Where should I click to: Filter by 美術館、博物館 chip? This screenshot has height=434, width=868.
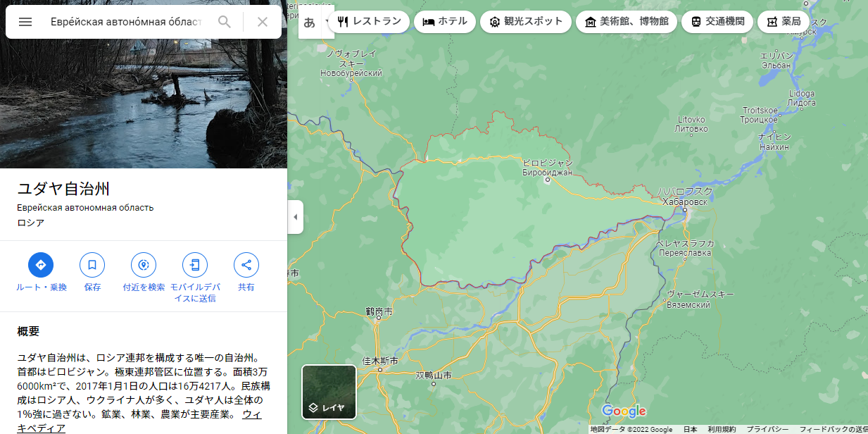pos(627,22)
